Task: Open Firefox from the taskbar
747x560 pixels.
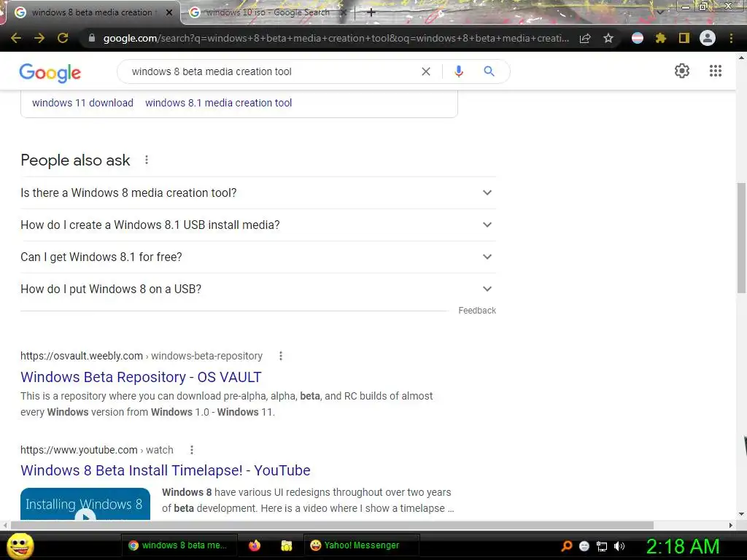Action: coord(255,545)
